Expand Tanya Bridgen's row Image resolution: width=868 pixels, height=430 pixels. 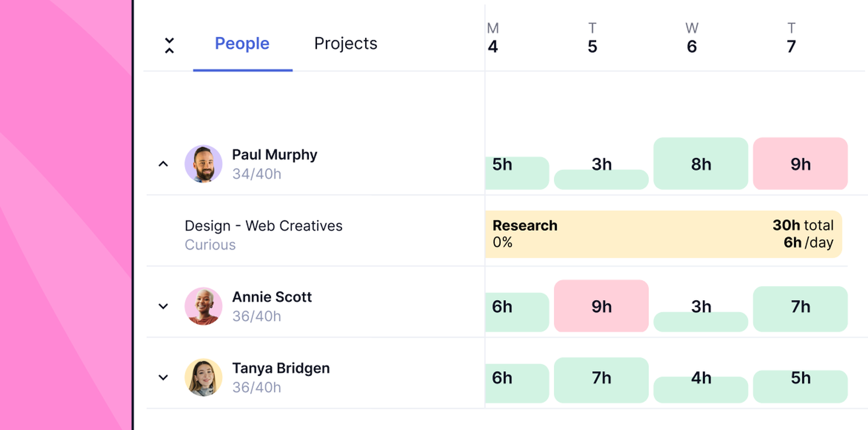click(163, 377)
